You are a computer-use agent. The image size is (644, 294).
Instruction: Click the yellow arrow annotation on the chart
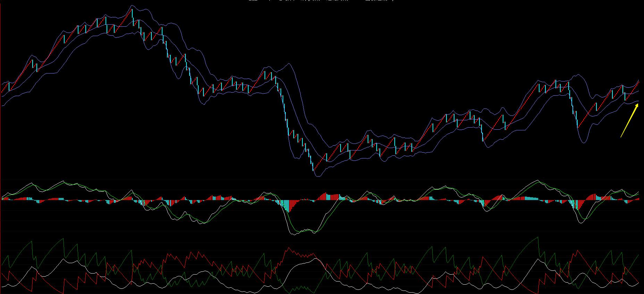pos(629,122)
